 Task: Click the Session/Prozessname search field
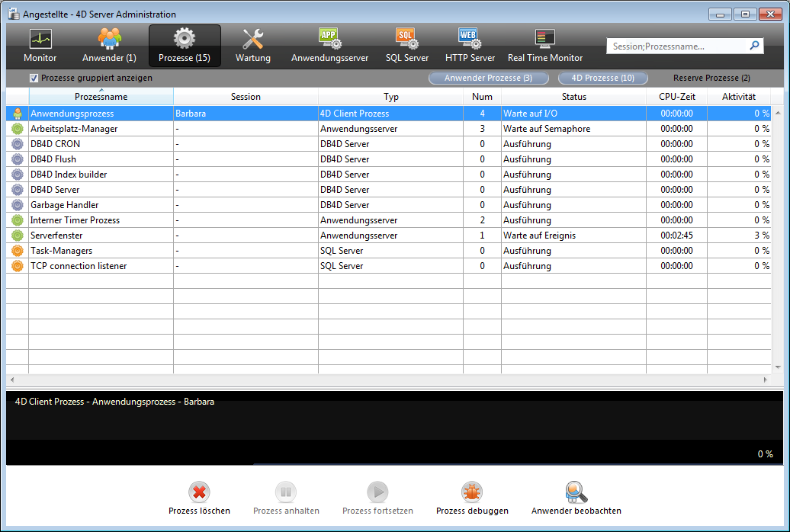[677, 46]
